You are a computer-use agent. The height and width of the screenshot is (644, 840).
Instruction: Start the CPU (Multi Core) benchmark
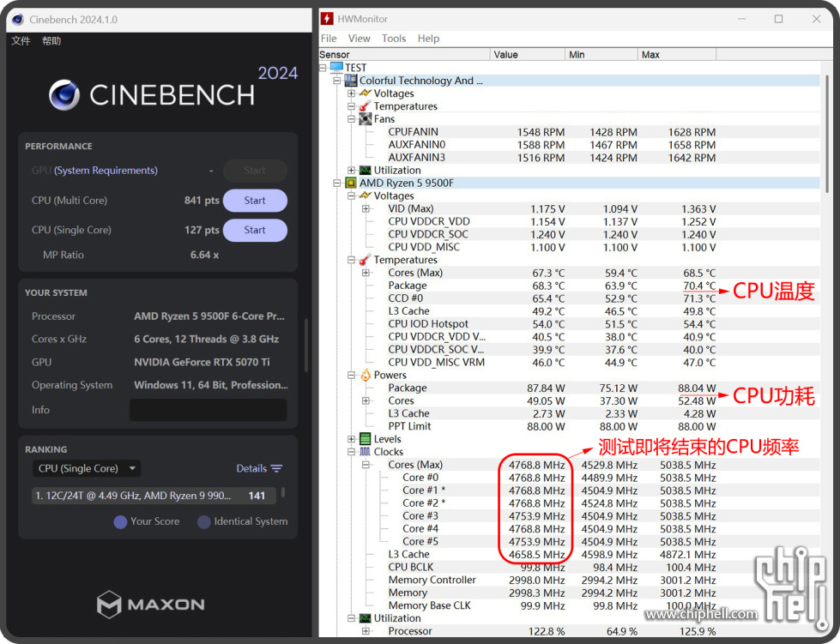(x=255, y=201)
